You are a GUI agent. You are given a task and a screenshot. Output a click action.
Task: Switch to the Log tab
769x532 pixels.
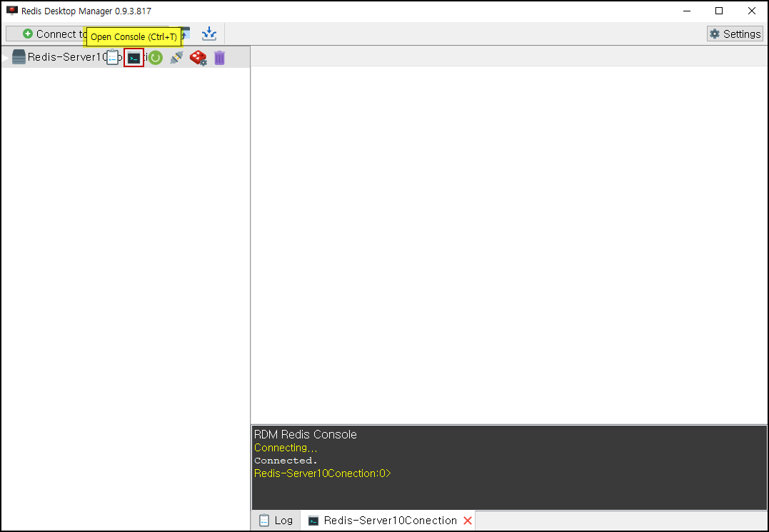click(x=276, y=521)
